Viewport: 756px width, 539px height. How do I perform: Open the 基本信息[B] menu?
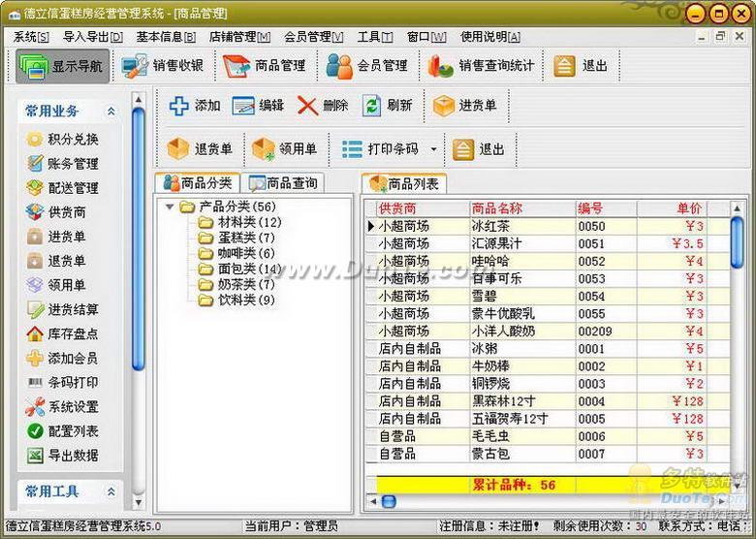(x=166, y=37)
